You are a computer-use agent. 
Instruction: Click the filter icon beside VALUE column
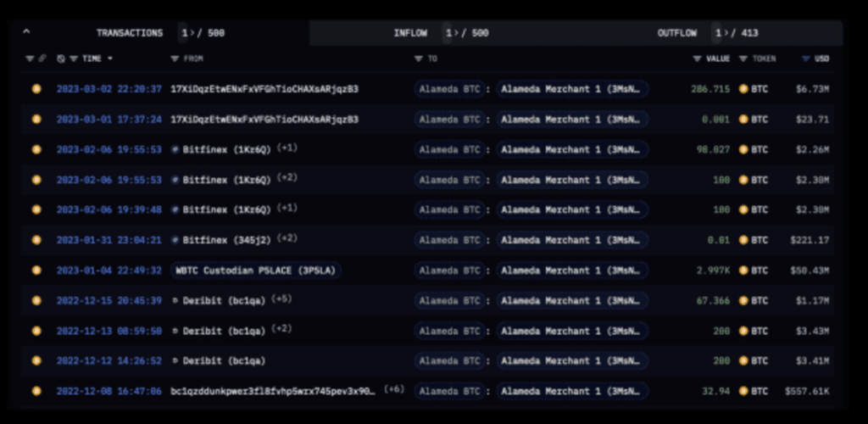click(698, 59)
